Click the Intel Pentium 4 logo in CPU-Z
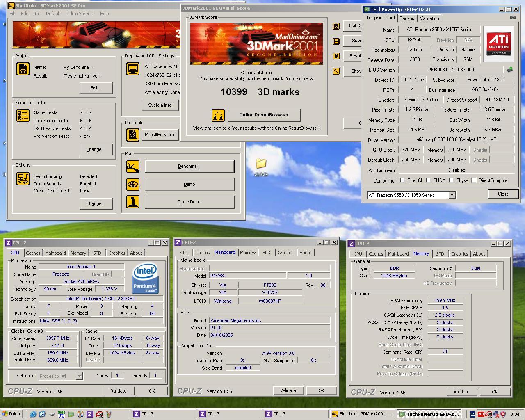This screenshot has height=420, width=525. tap(146, 278)
